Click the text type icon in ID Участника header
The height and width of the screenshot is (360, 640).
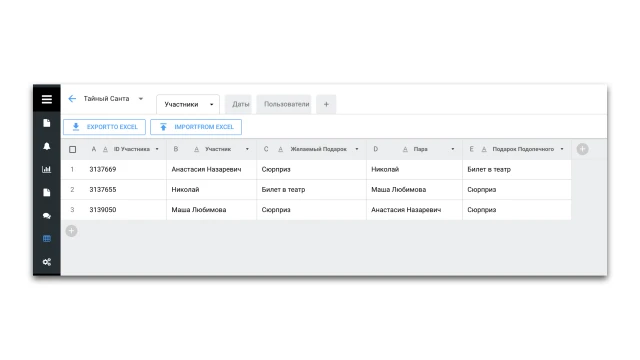coord(105,149)
